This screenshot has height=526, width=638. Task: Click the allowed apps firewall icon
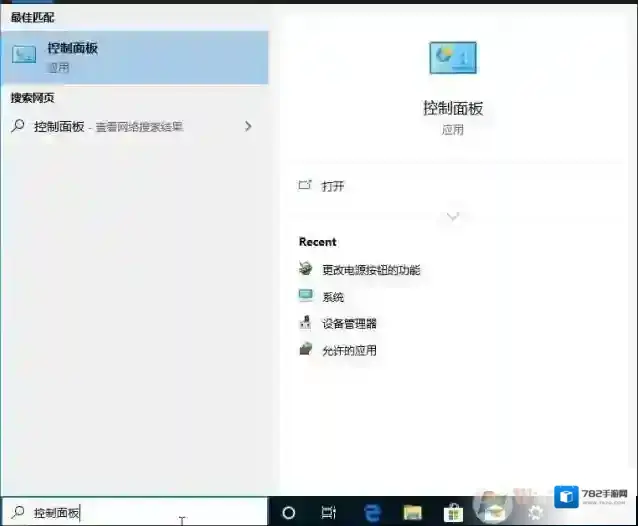pos(306,349)
